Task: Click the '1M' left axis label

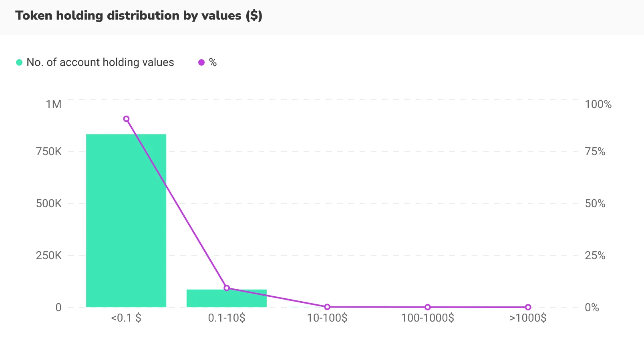Action: (x=54, y=104)
